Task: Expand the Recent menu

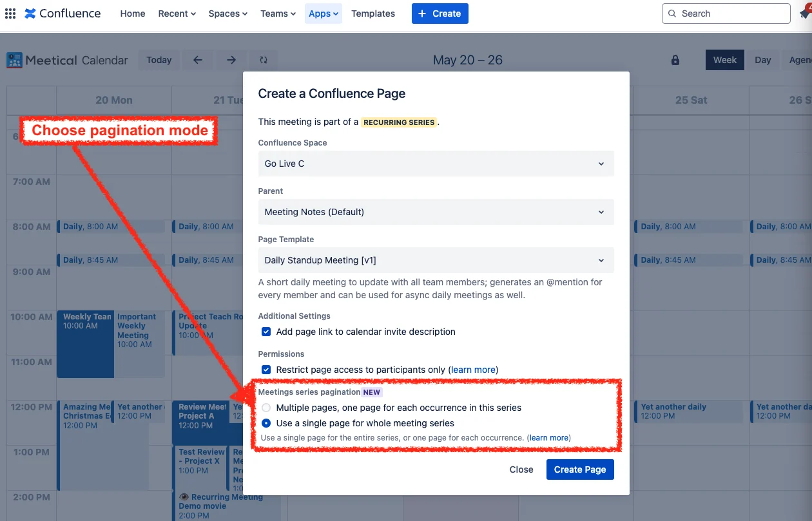Action: click(177, 14)
